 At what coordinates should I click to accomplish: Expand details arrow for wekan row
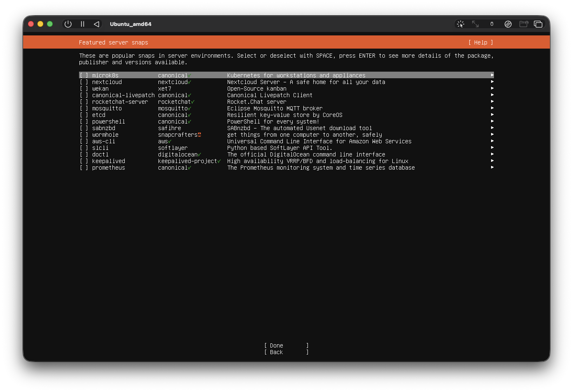point(492,89)
